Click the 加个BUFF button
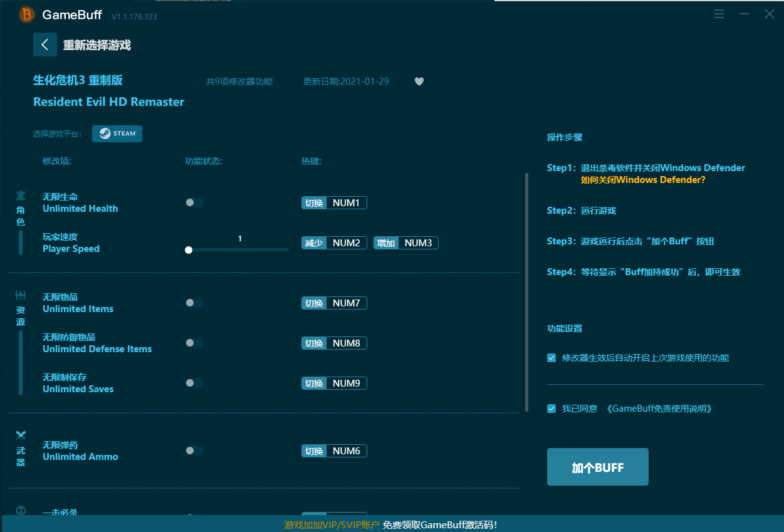The width and height of the screenshot is (784, 532). (597, 467)
